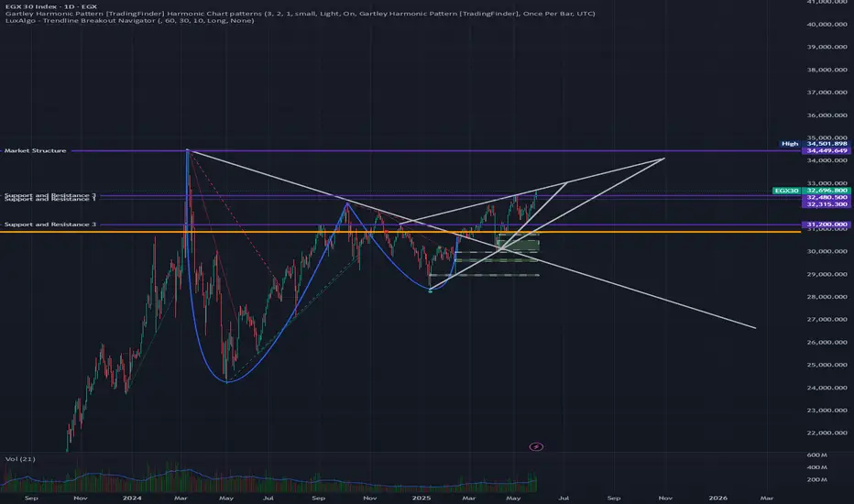Viewport: 854px width, 504px height.
Task: Click the Jul label before 2025
Action: click(x=268, y=498)
